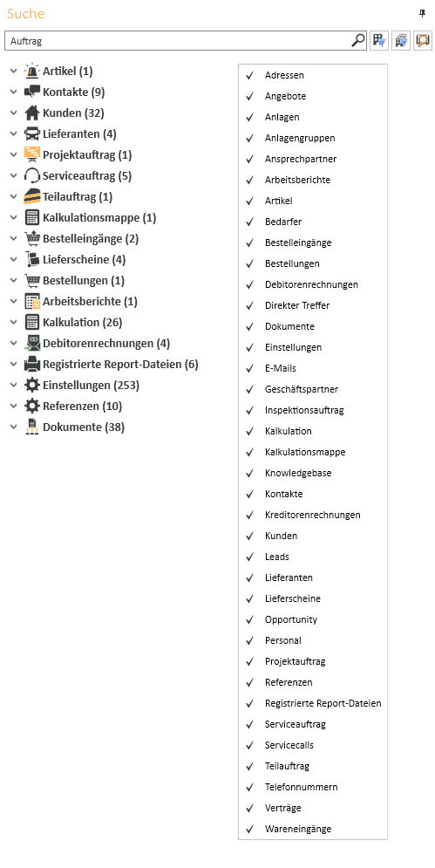Expand the Einstellungen (253) tree node
Viewport: 435px width, 868px height.
coord(14,386)
